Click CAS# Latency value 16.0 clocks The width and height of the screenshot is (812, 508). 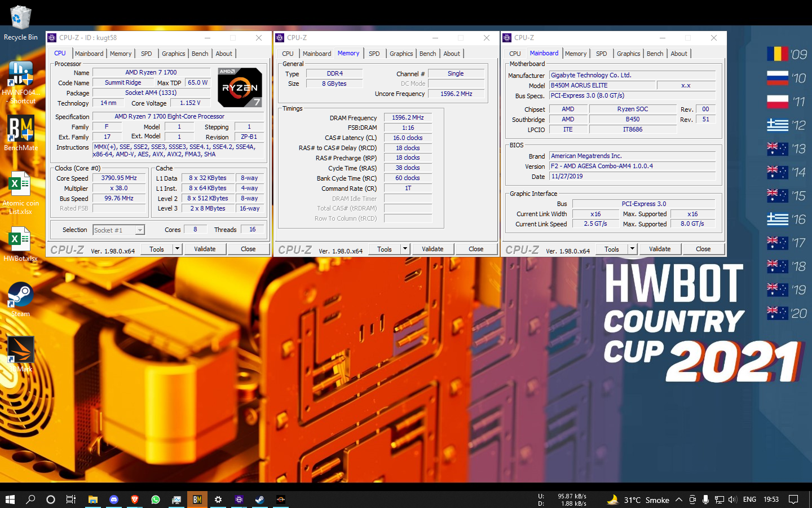click(x=408, y=138)
